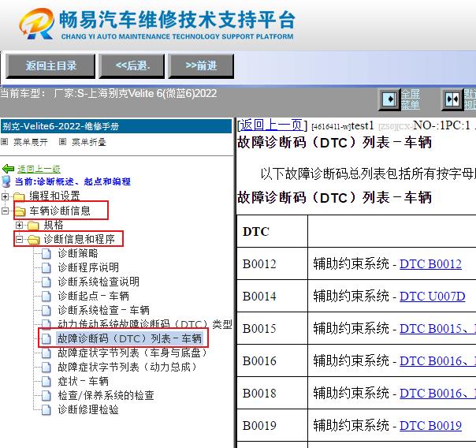The height and width of the screenshot is (448, 476).
Task: Go forward with the >>前进 button
Action: 201,66
